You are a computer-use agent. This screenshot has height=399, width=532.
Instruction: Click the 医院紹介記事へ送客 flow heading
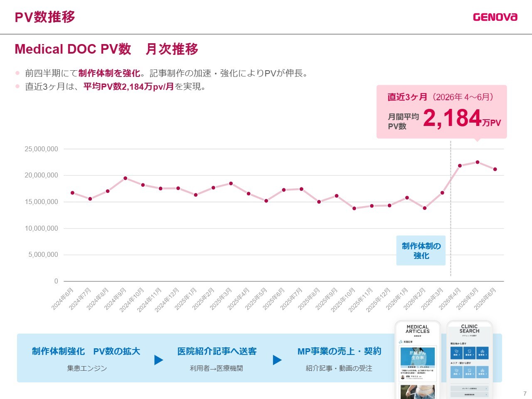(x=217, y=351)
